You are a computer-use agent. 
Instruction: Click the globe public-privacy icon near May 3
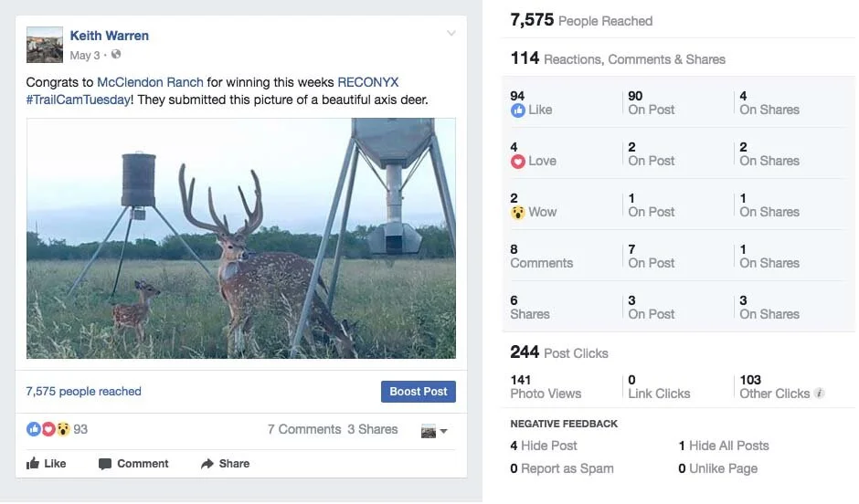click(x=116, y=54)
